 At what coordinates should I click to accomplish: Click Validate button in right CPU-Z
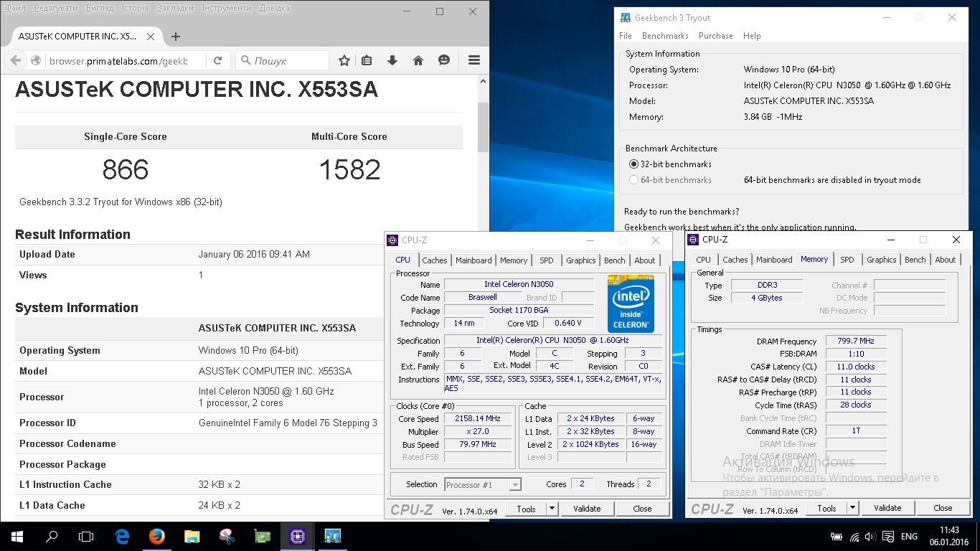coord(887,508)
